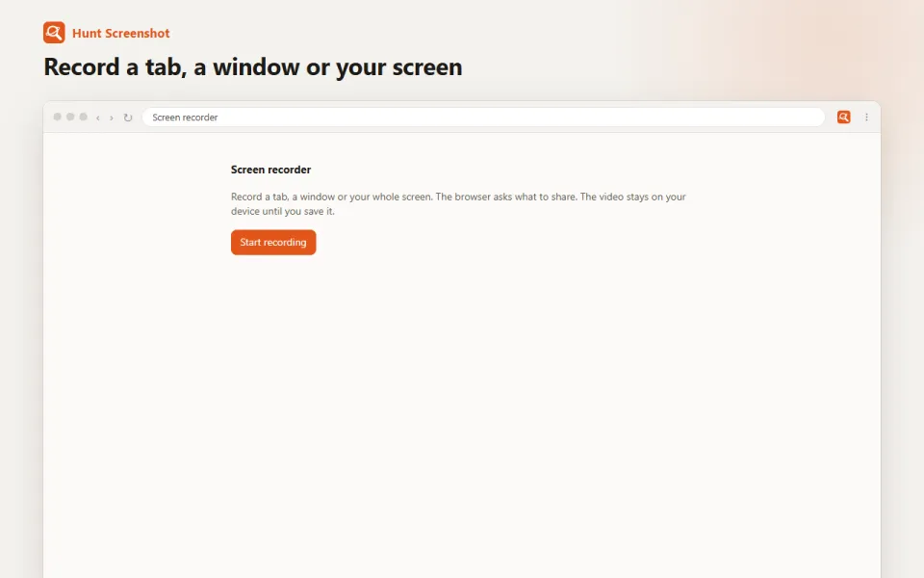Image resolution: width=924 pixels, height=578 pixels.
Task: Click the Start recording button
Action: click(x=273, y=243)
